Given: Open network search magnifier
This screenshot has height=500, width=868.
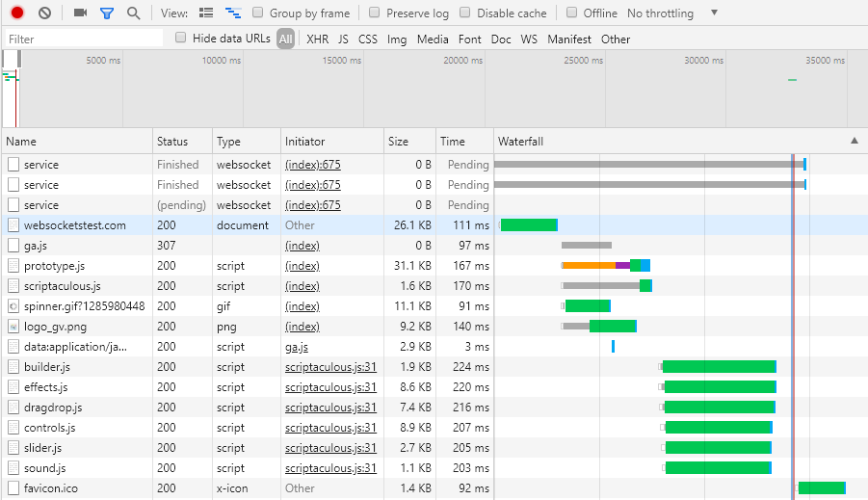Looking at the screenshot, I should coord(133,13).
